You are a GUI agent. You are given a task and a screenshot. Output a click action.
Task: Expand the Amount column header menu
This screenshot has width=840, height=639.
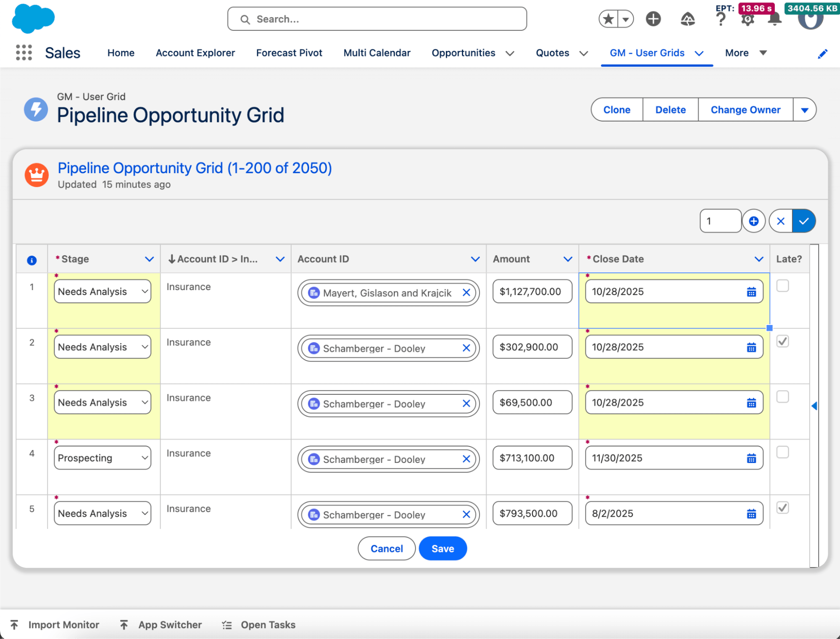[567, 259]
